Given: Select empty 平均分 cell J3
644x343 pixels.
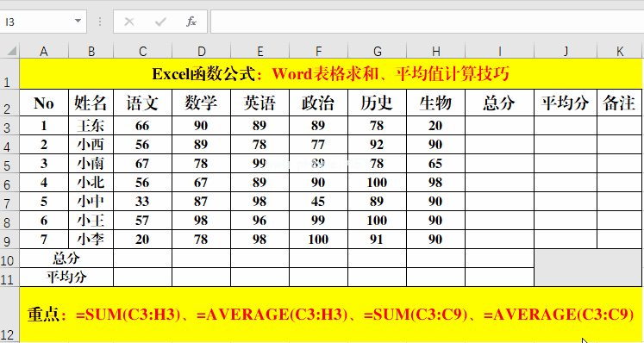Looking at the screenshot, I should coord(566,126).
